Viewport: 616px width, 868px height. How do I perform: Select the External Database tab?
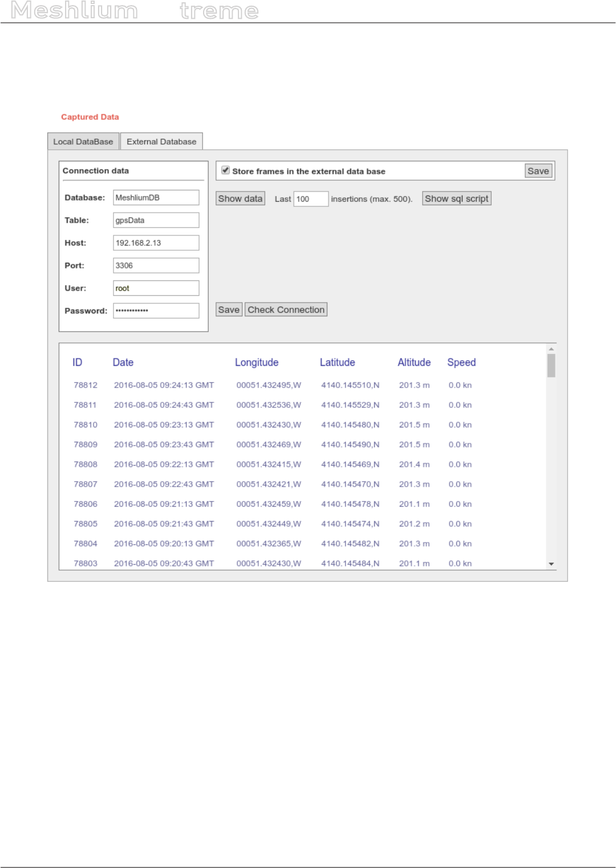[161, 141]
